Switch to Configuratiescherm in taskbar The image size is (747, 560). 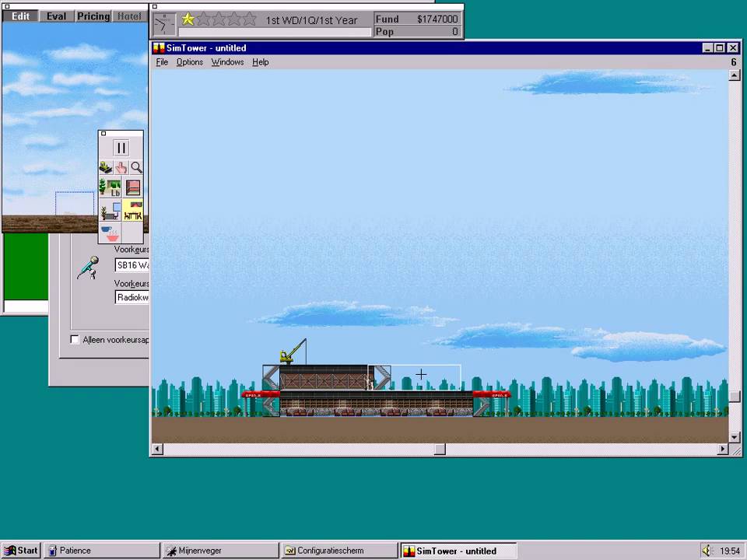(x=339, y=551)
